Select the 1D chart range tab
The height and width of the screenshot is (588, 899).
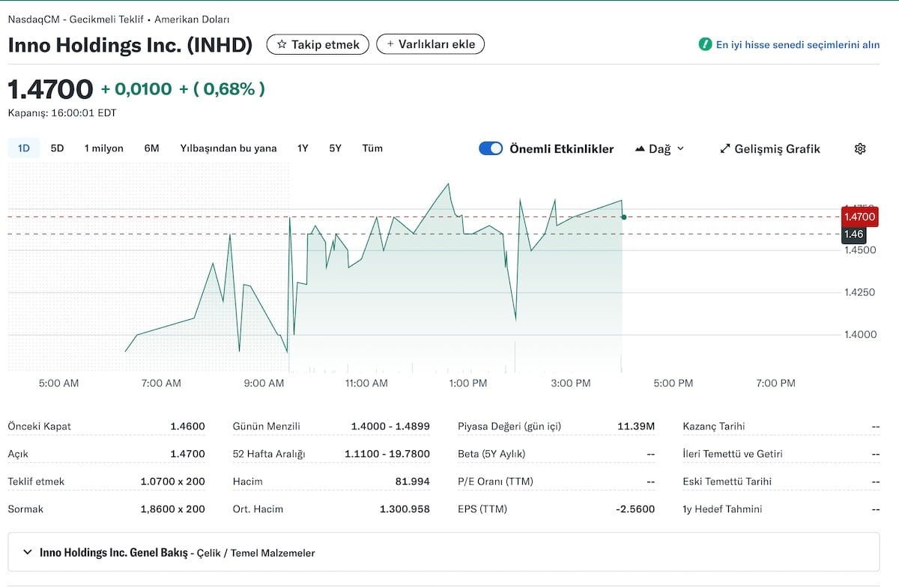coord(24,148)
